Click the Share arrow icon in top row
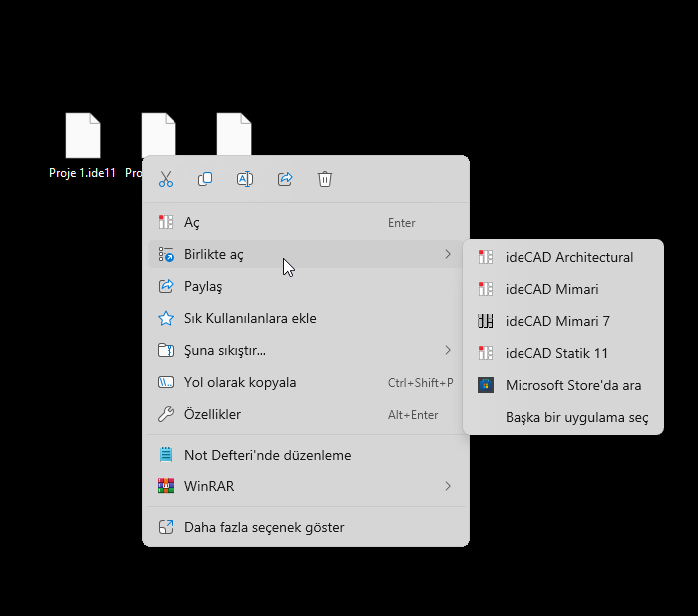The width and height of the screenshot is (698, 616). point(285,179)
